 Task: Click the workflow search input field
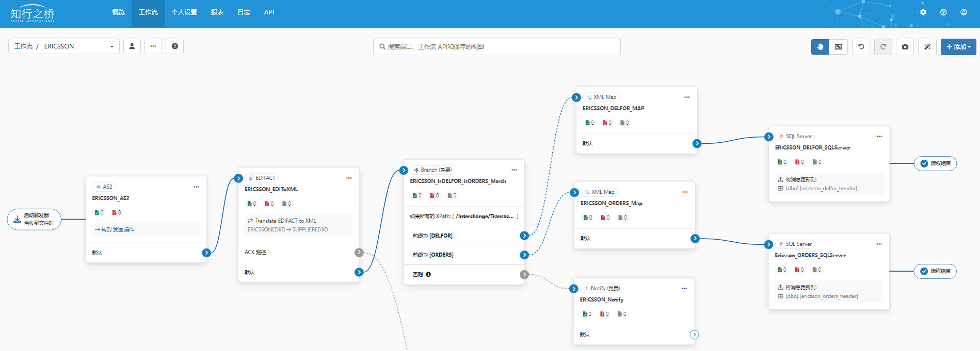(x=496, y=47)
